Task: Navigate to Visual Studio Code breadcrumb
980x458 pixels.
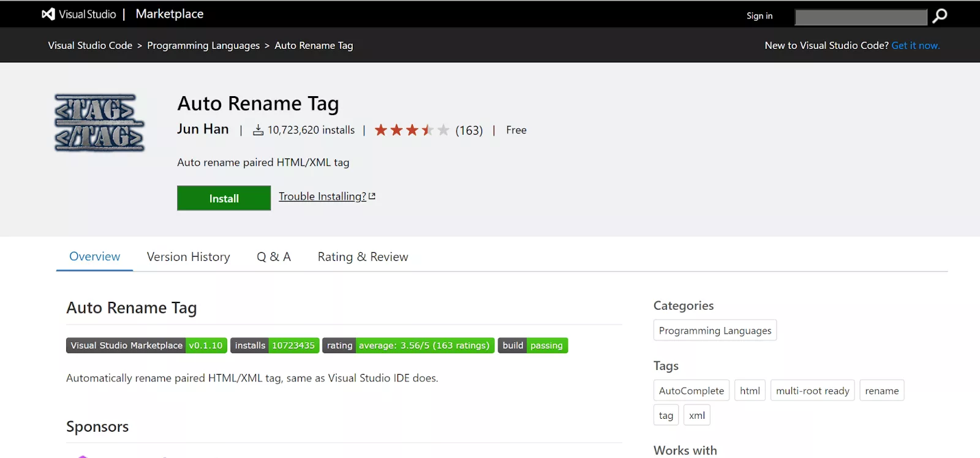Action: pos(90,45)
